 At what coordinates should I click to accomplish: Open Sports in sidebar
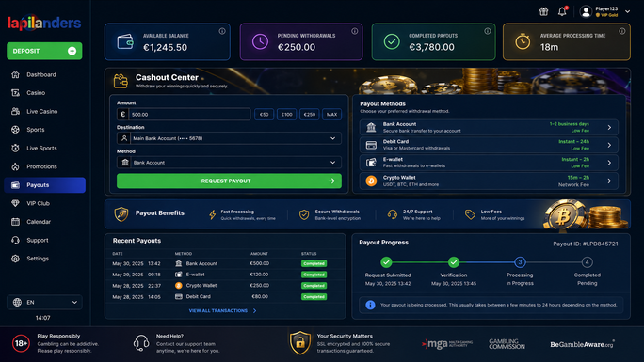[x=44, y=130]
